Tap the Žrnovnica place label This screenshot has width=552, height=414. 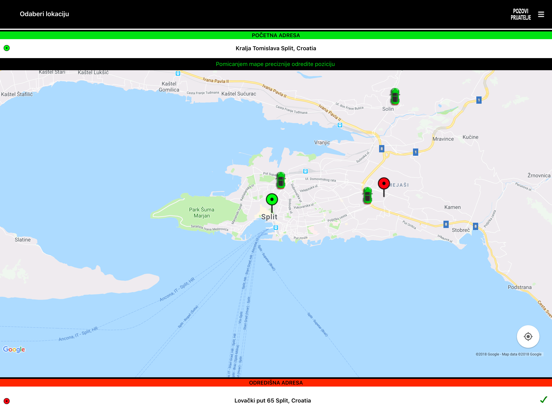click(x=539, y=175)
